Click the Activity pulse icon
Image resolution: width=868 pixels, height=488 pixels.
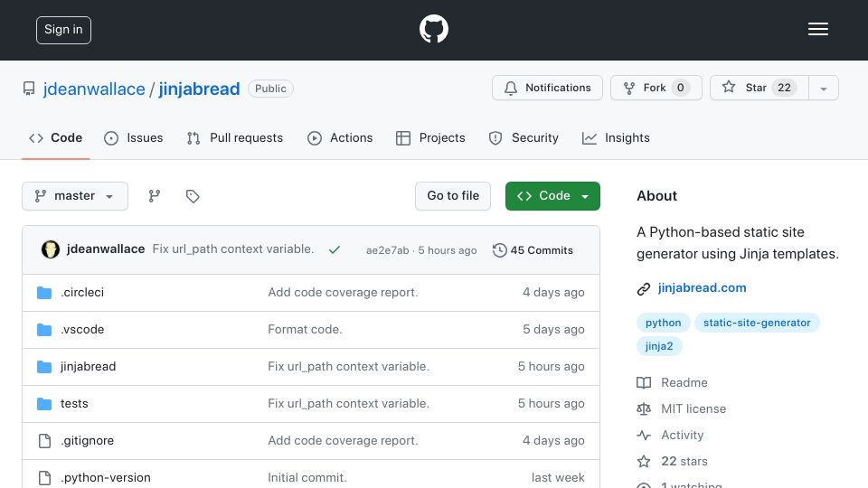[643, 435]
